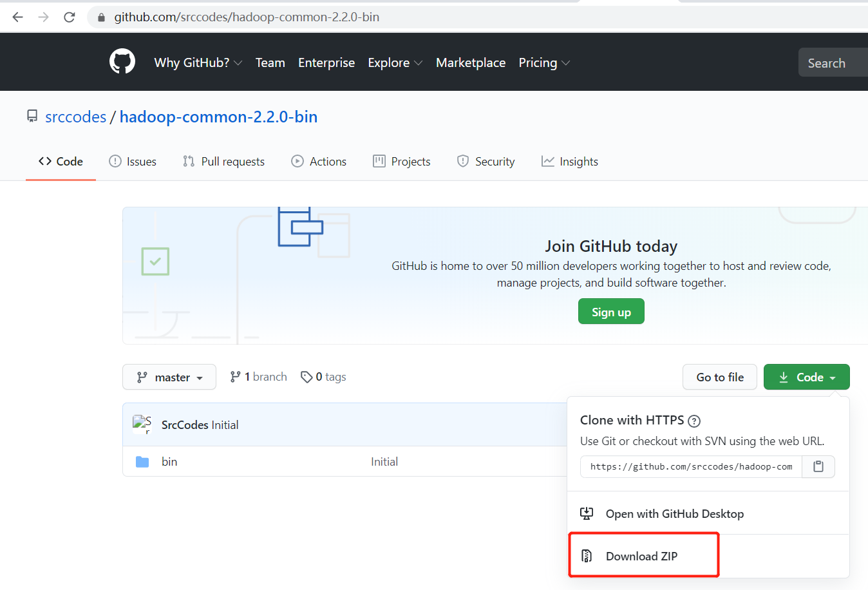Open the bin folder icon
Screen dimensions: 868x590
pyautogui.click(x=142, y=461)
